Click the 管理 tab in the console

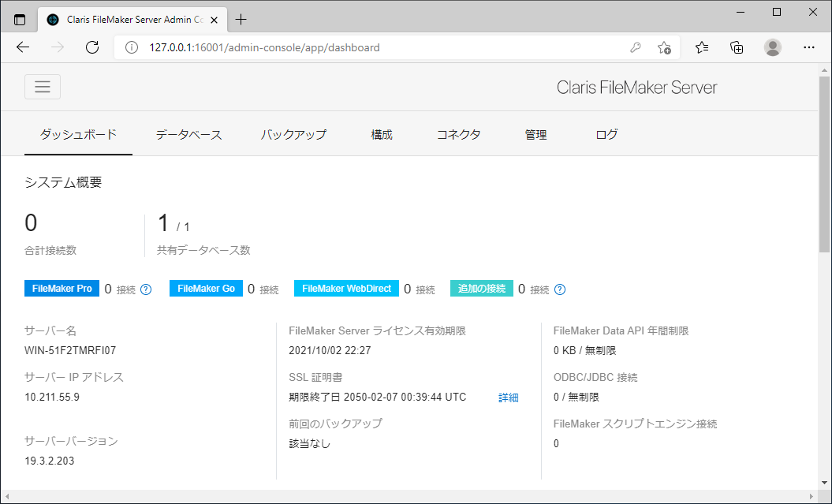(x=536, y=134)
